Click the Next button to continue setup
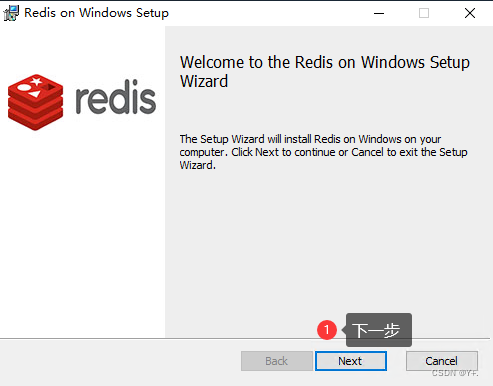The image size is (493, 386). click(x=351, y=361)
